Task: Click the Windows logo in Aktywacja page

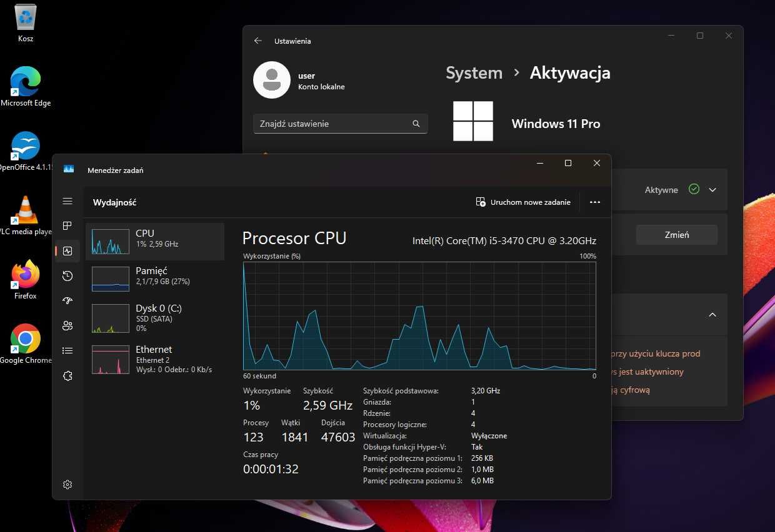Action: coord(473,121)
